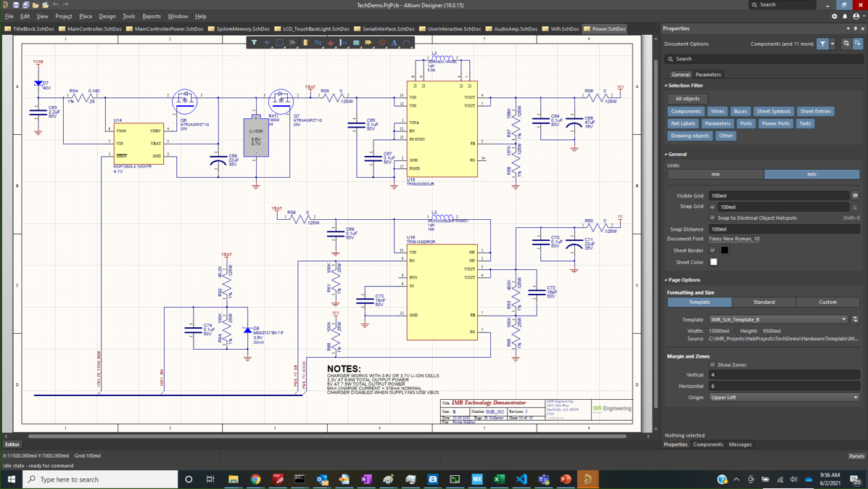This screenshot has width=868, height=489.
Task: Click the Place Text String tool
Action: (x=394, y=43)
